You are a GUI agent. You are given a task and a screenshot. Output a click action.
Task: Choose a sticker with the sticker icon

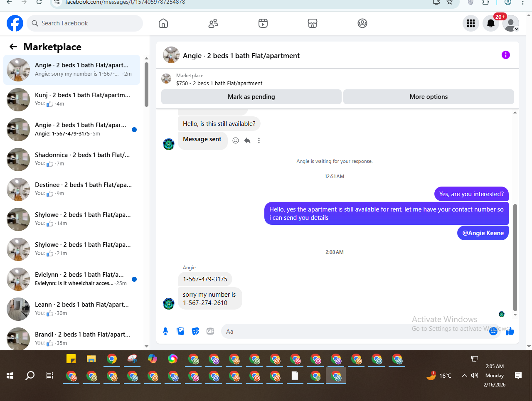point(195,331)
